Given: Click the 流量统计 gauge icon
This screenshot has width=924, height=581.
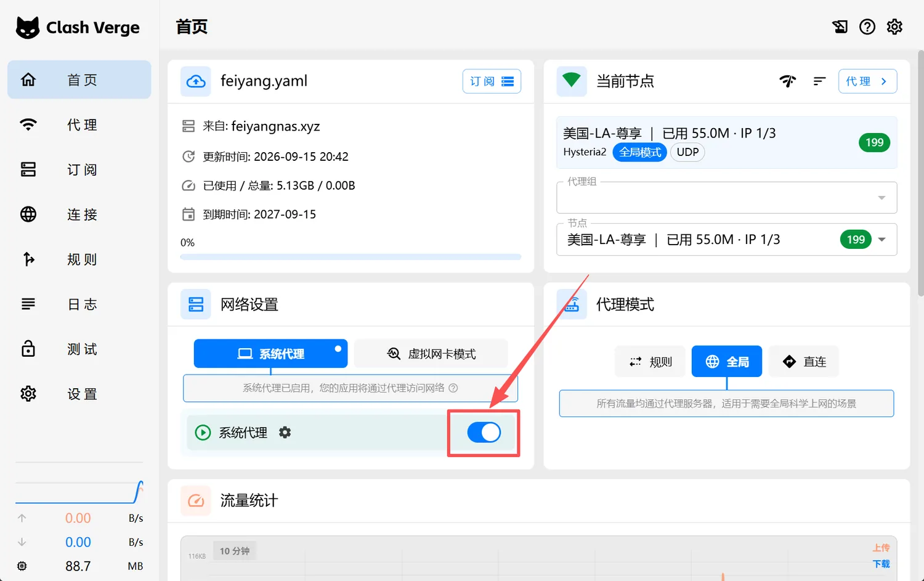Looking at the screenshot, I should pos(196,500).
